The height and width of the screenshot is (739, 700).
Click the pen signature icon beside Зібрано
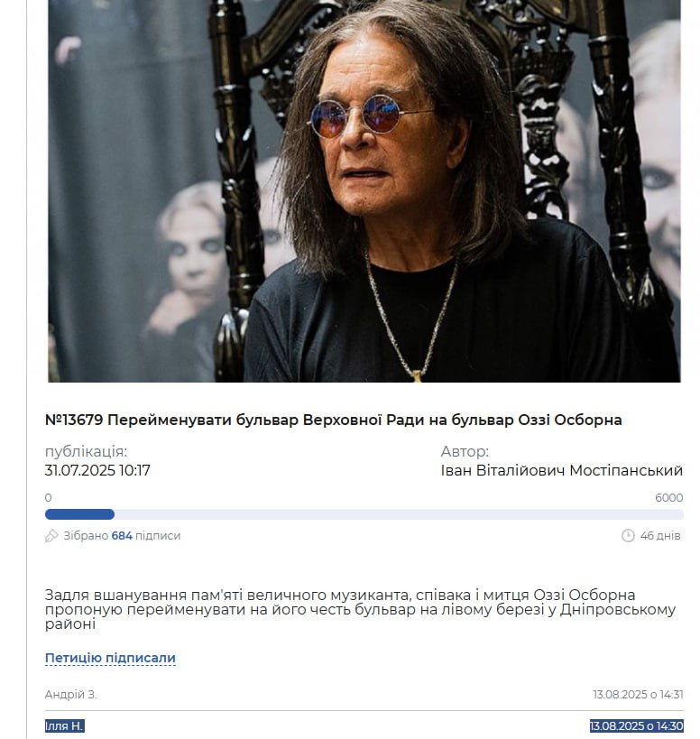click(51, 535)
